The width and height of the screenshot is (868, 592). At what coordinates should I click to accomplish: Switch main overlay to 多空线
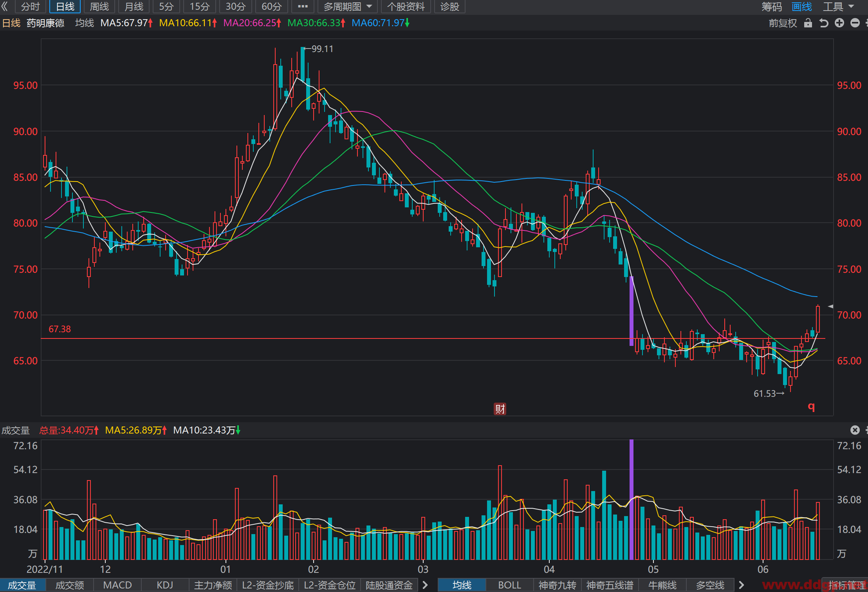point(710,585)
